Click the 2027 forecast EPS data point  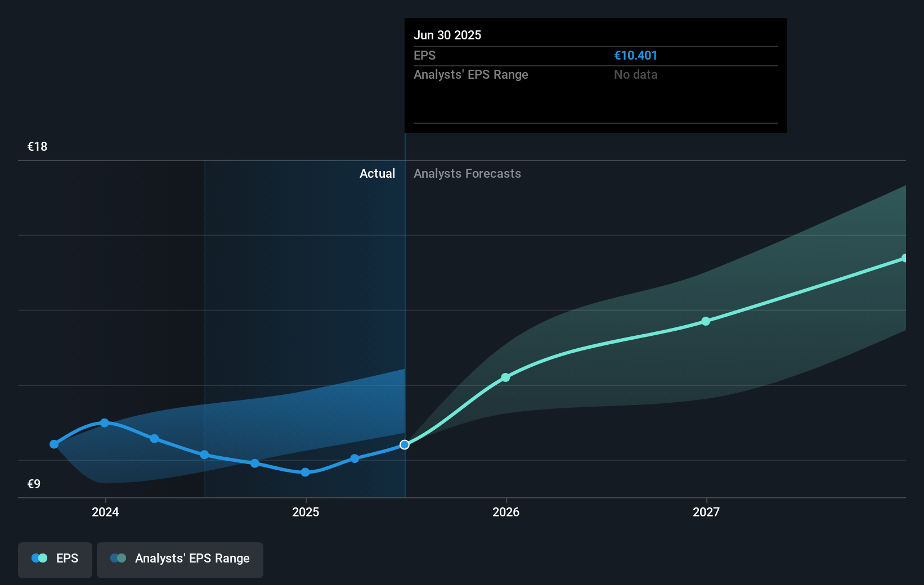(x=707, y=321)
